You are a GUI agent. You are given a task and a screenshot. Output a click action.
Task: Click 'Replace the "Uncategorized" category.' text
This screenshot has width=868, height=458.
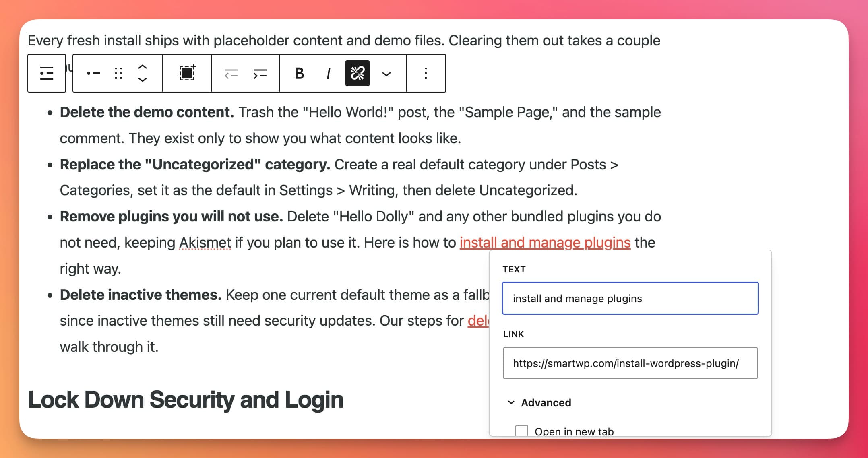coord(195,165)
